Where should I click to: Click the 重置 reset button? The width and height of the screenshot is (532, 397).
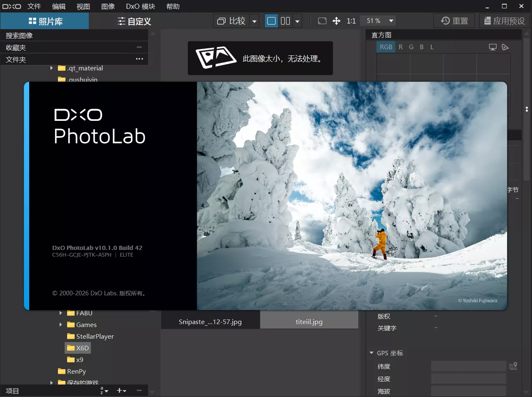click(x=454, y=21)
